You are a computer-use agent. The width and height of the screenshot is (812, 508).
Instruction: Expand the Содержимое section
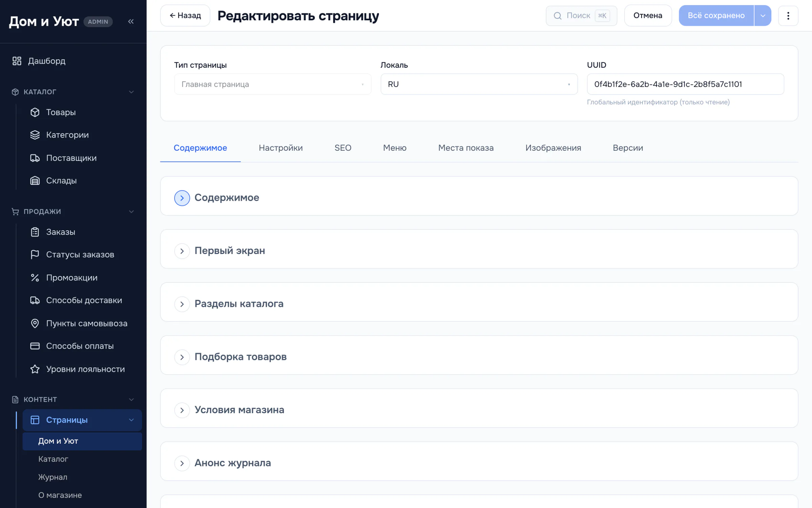[x=182, y=198]
